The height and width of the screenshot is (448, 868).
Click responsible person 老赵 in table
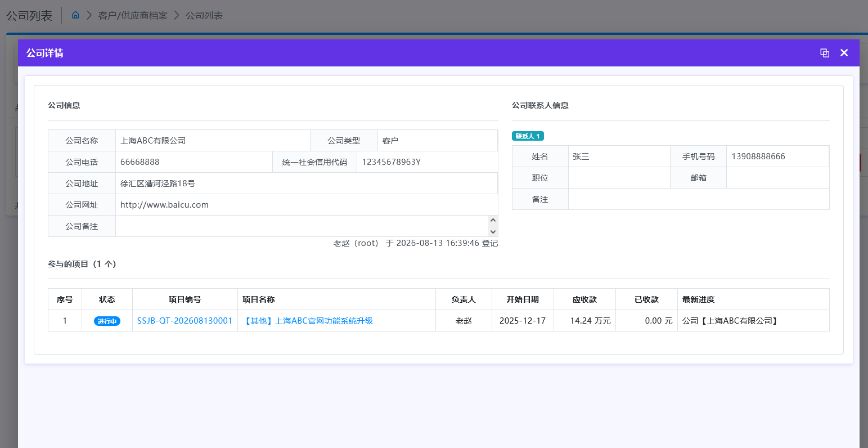(x=464, y=321)
